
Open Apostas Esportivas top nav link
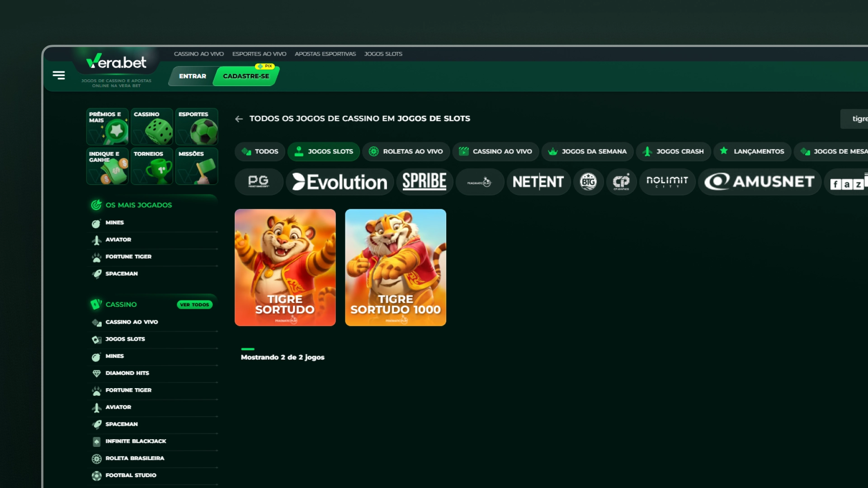tap(325, 54)
